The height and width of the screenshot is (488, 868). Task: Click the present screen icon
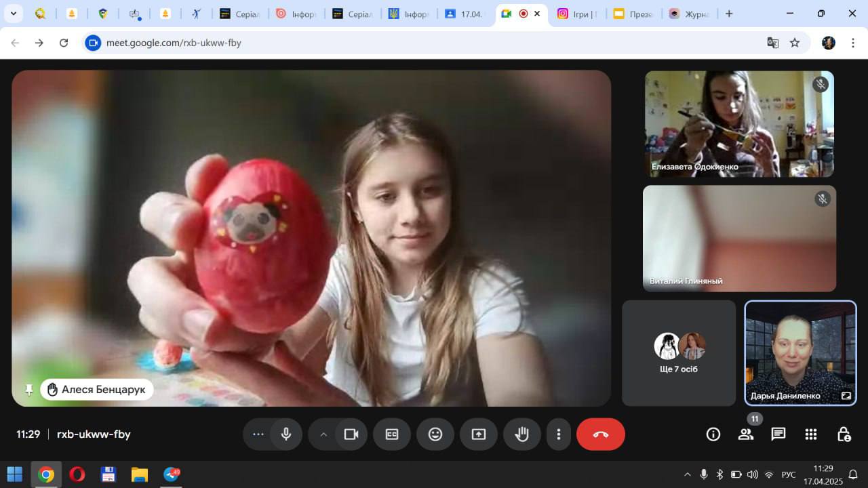479,434
